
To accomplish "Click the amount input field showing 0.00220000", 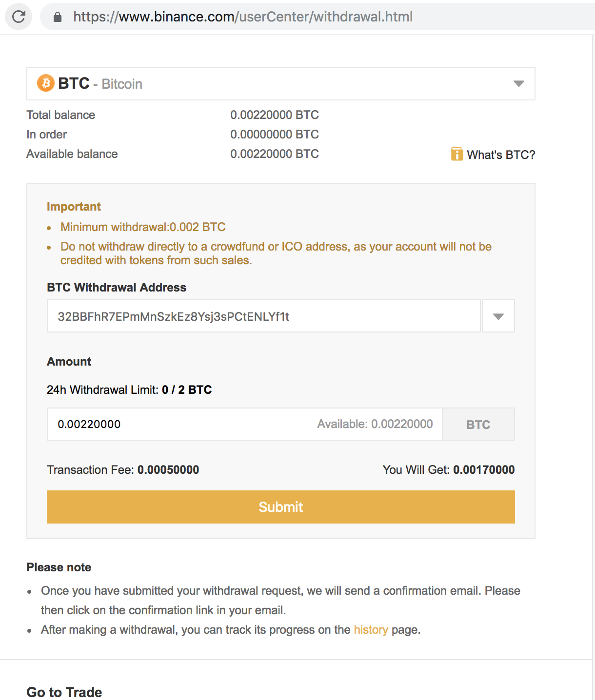I will click(x=245, y=424).
